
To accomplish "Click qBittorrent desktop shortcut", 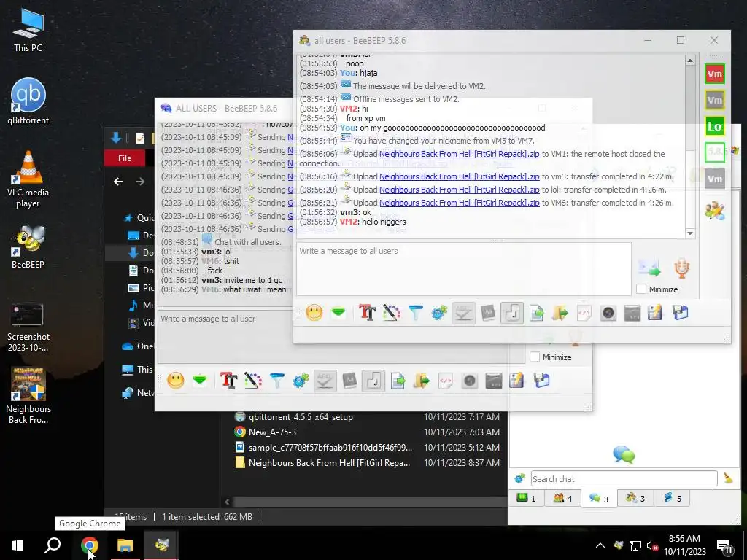I will (28, 101).
